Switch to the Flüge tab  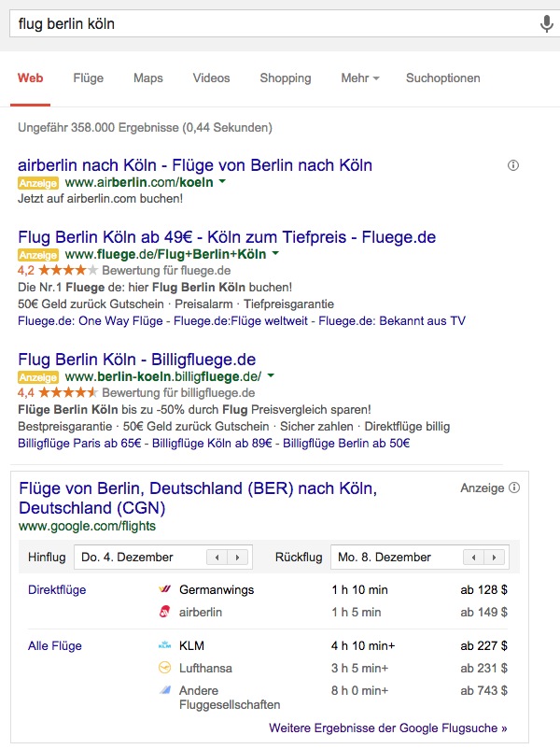point(89,78)
